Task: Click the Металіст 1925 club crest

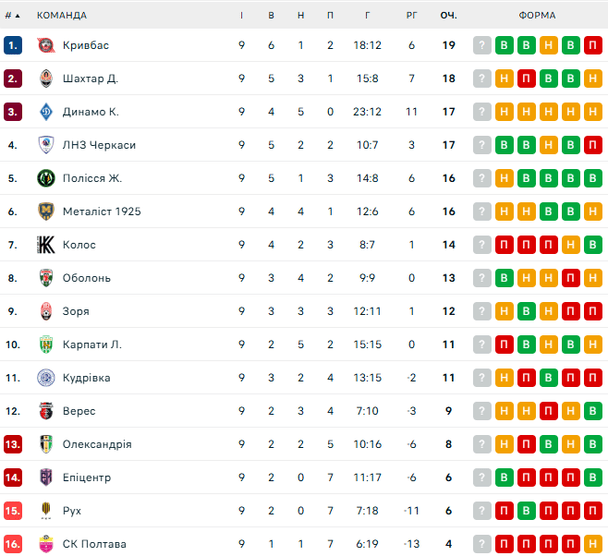Action: pos(45,211)
